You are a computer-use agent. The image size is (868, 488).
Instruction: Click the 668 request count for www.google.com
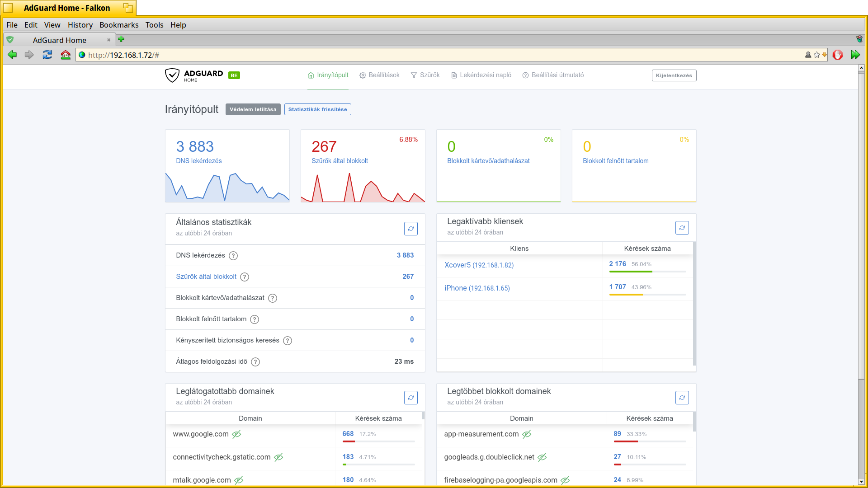(348, 434)
